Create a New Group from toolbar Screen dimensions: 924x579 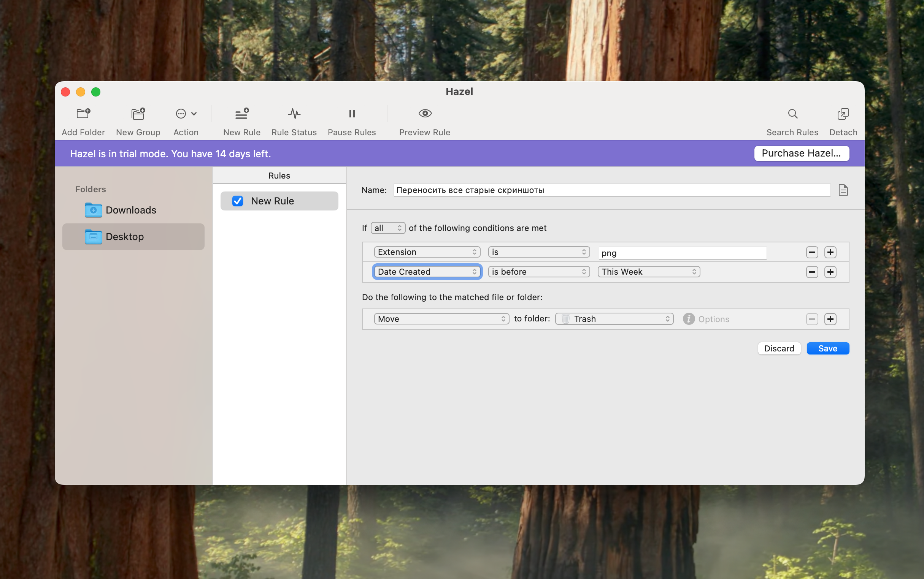pyautogui.click(x=138, y=113)
